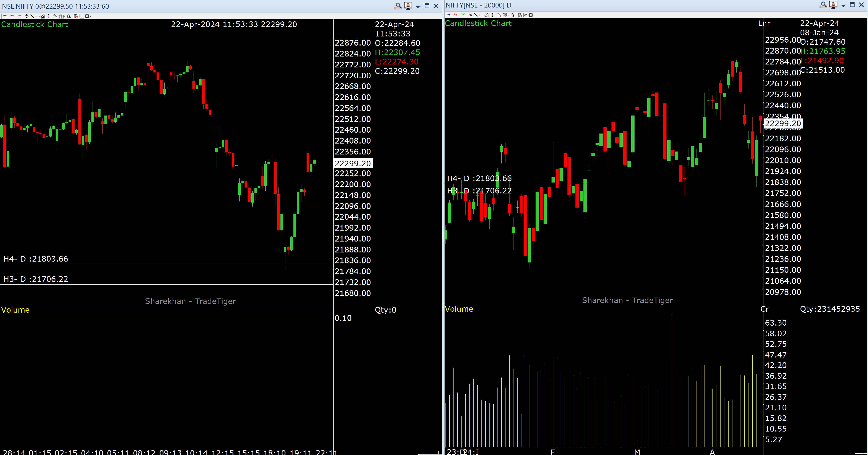The width and height of the screenshot is (868, 455).
Task: Click Entry price marker in left chart toolbar
Action: click(x=5, y=16)
